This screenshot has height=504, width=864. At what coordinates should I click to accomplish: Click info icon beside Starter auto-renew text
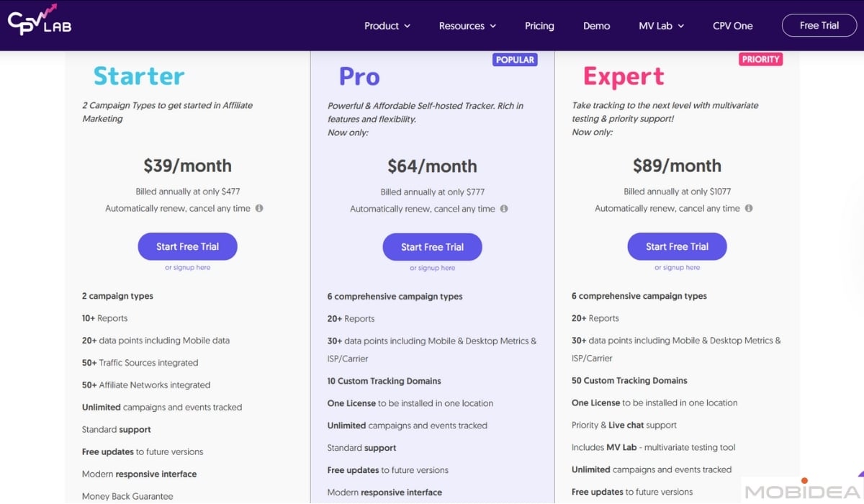259,208
